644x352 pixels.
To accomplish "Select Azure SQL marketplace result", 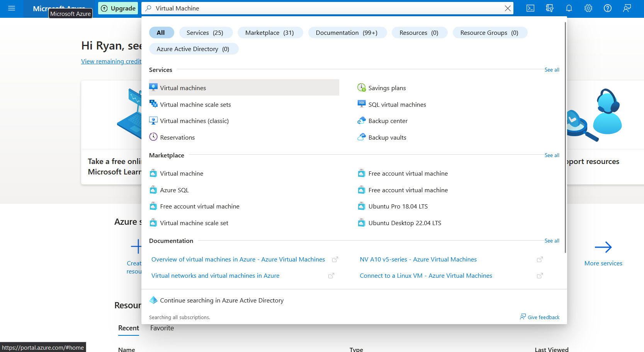I will [x=244, y=190].
